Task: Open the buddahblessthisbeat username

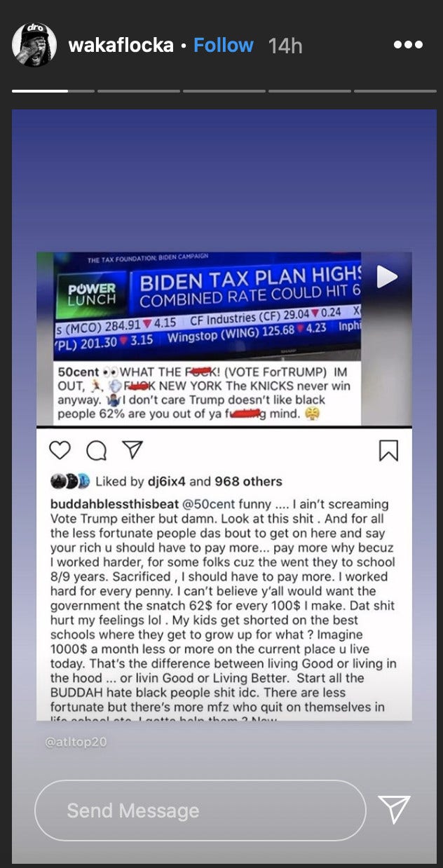Action: point(115,504)
